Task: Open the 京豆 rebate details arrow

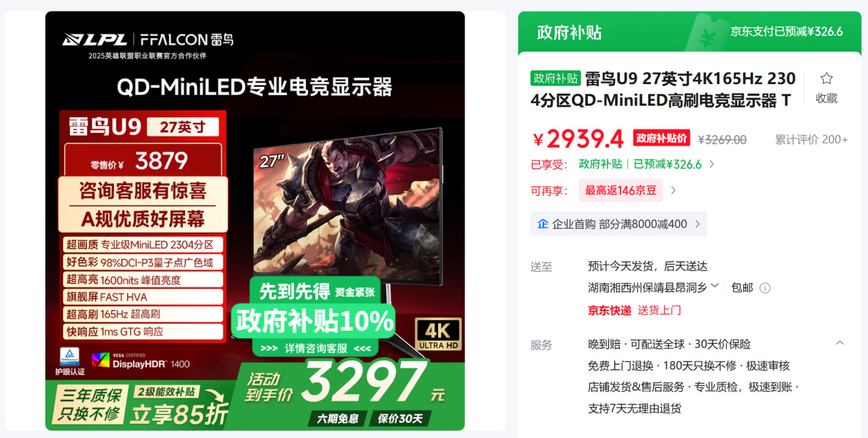Action: (673, 191)
